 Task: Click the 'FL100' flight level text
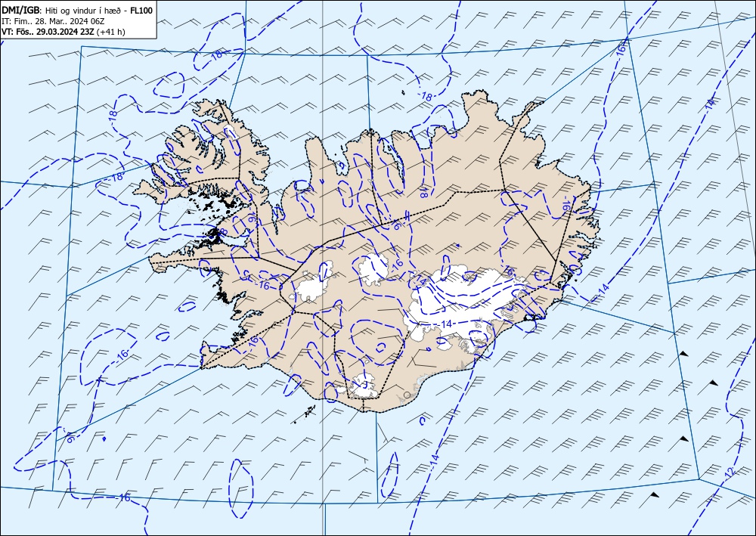pyautogui.click(x=141, y=10)
